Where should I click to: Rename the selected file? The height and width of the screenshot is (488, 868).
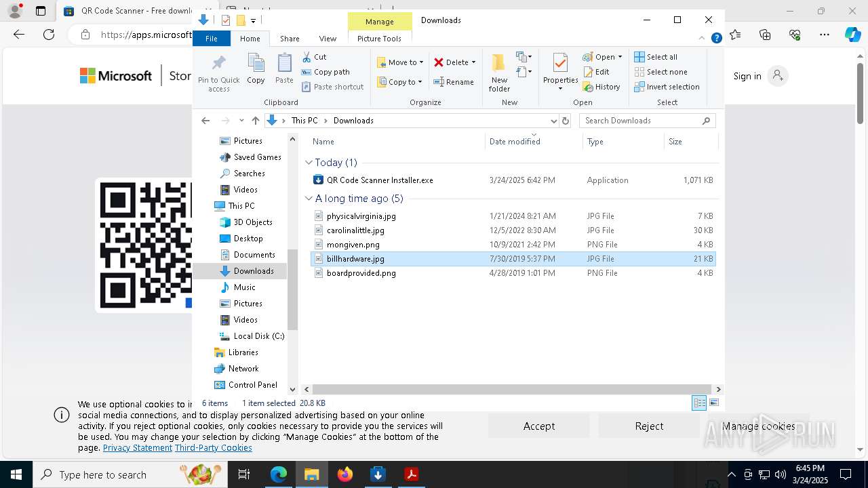(x=454, y=82)
